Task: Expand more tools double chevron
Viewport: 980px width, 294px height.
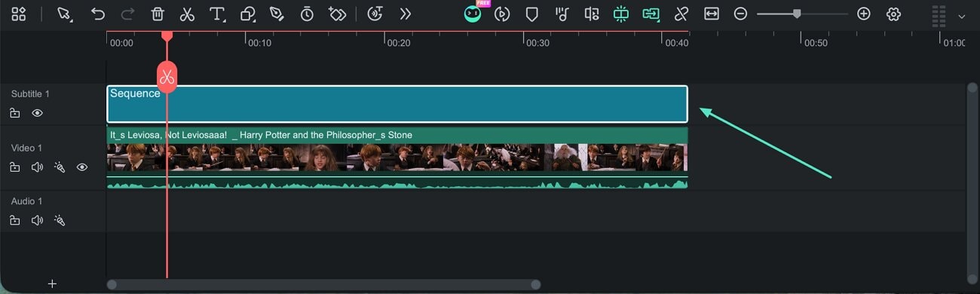Action: click(406, 14)
